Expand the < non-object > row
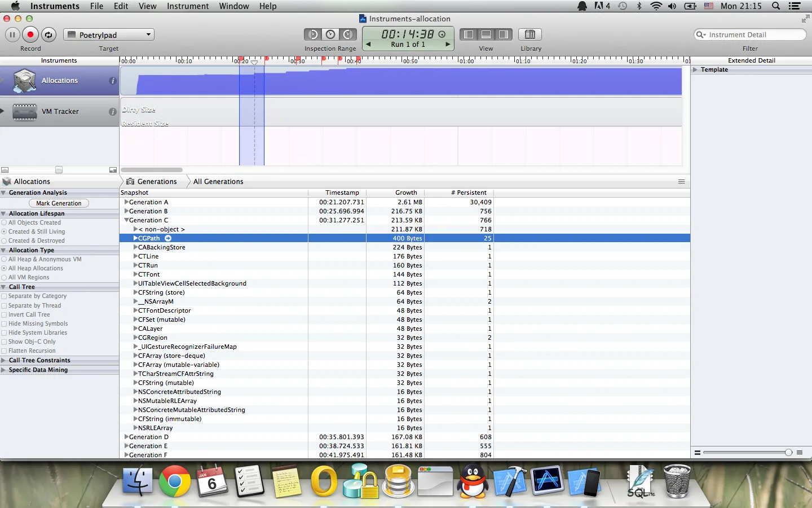 pos(135,229)
